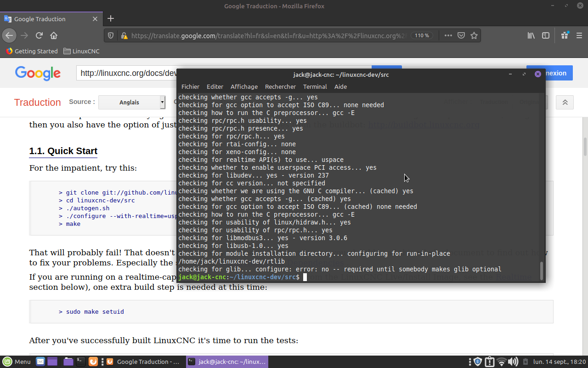Bookmark this page with the star icon
This screenshot has height=368, width=588.
click(x=474, y=35)
